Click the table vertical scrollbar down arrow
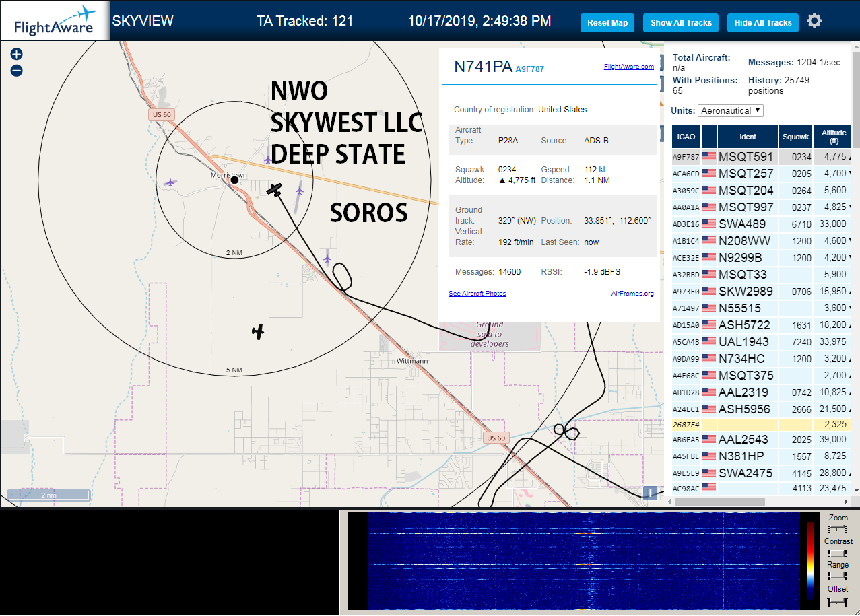Image resolution: width=860 pixels, height=616 pixels. (x=856, y=490)
